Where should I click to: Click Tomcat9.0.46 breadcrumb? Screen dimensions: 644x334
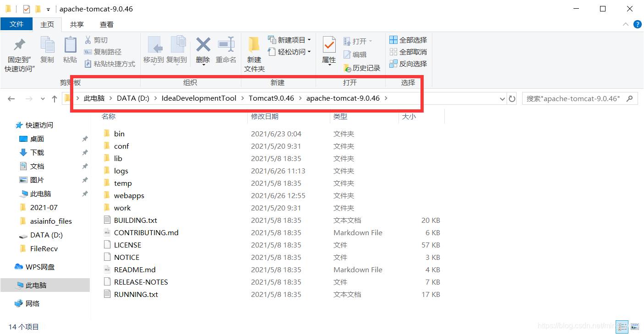click(x=271, y=98)
